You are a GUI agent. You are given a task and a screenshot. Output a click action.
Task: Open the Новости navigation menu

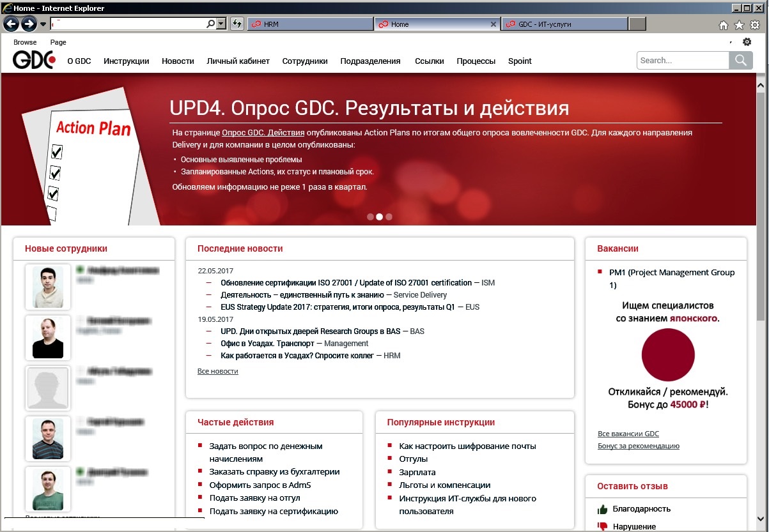[x=177, y=61]
